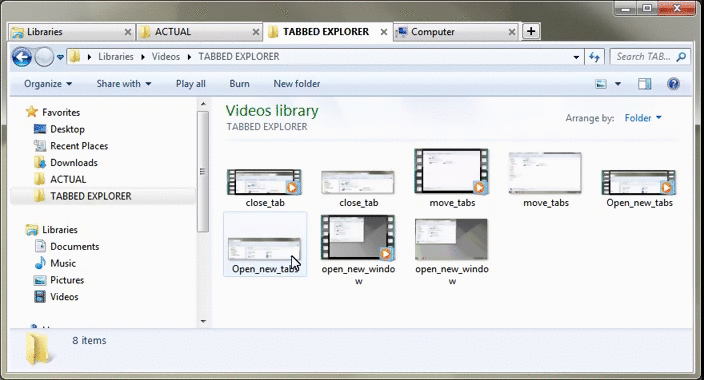This screenshot has width=704, height=380.
Task: Close the ACTUAL tab
Action: (255, 32)
